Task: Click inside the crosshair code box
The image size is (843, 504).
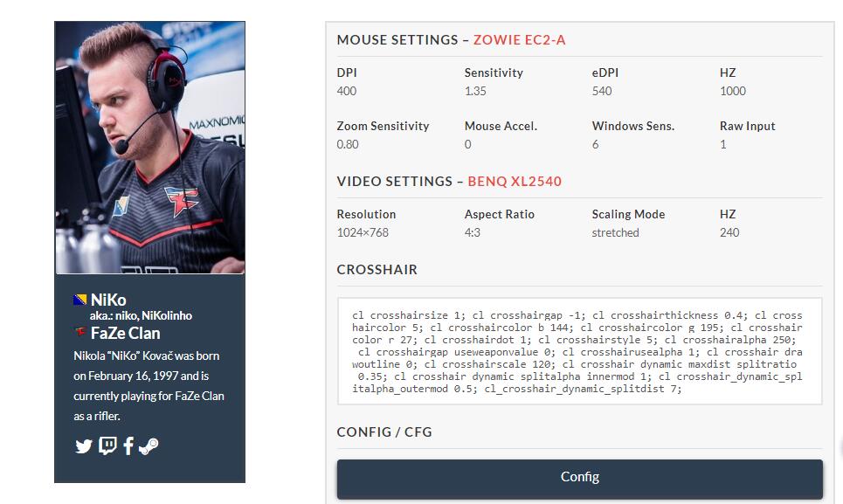Action: pyautogui.click(x=579, y=352)
